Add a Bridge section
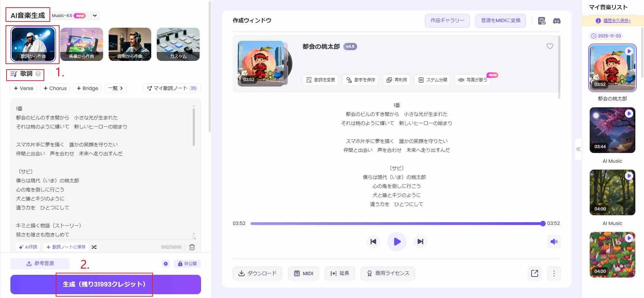 click(88, 88)
